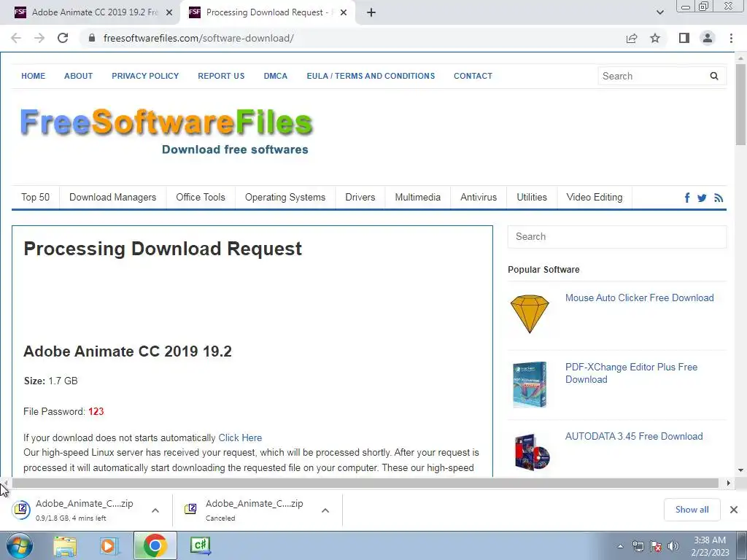Close the downloads bar
This screenshot has width=747, height=560.
pos(734,510)
